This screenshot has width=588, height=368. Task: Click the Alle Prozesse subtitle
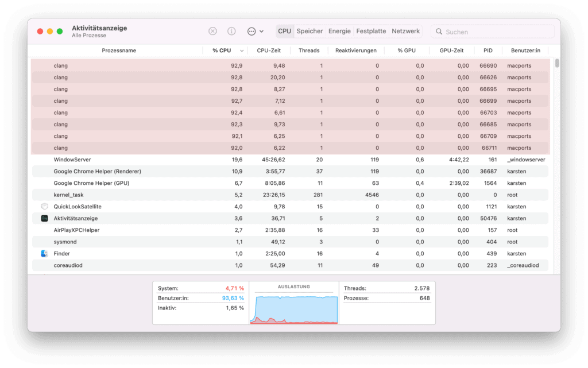point(89,36)
